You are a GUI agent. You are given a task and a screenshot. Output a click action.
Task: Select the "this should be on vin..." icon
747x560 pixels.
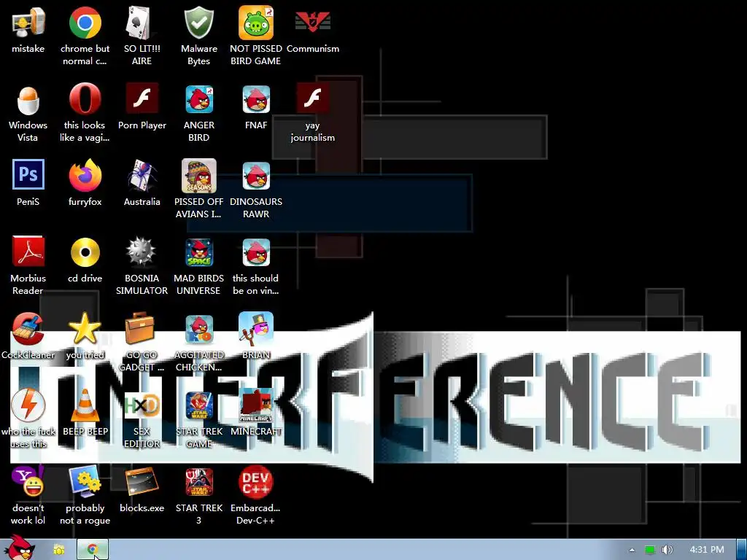tap(256, 252)
